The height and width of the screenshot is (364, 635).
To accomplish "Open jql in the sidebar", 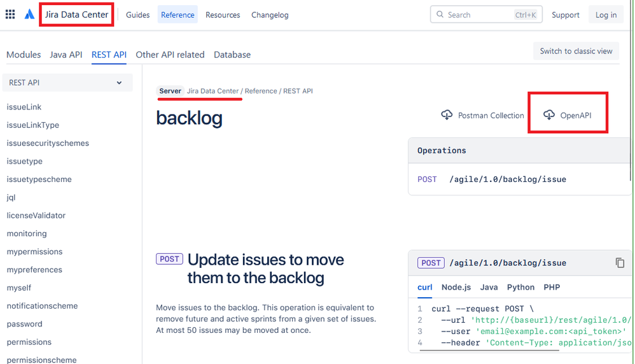I will click(x=11, y=197).
